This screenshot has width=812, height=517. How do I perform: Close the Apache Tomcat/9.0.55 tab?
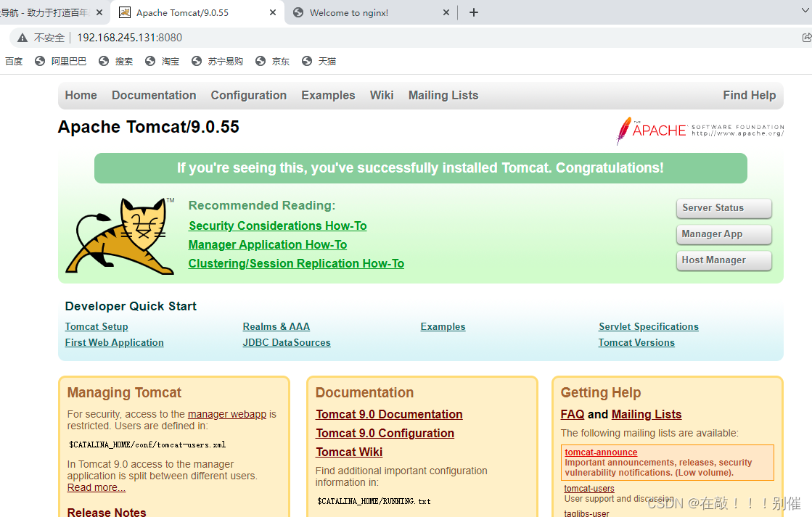coord(273,12)
